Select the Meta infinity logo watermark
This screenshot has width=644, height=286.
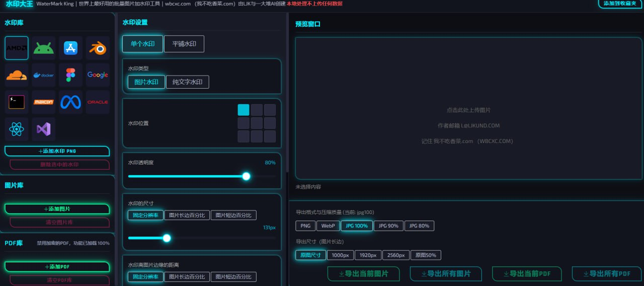pyautogui.click(x=70, y=102)
